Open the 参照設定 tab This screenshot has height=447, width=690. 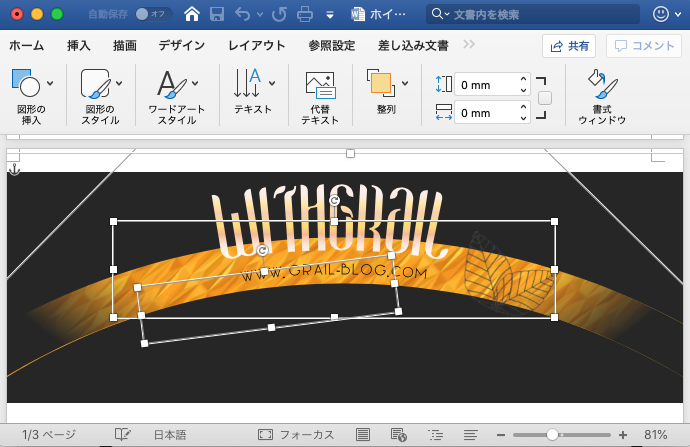pyautogui.click(x=332, y=45)
